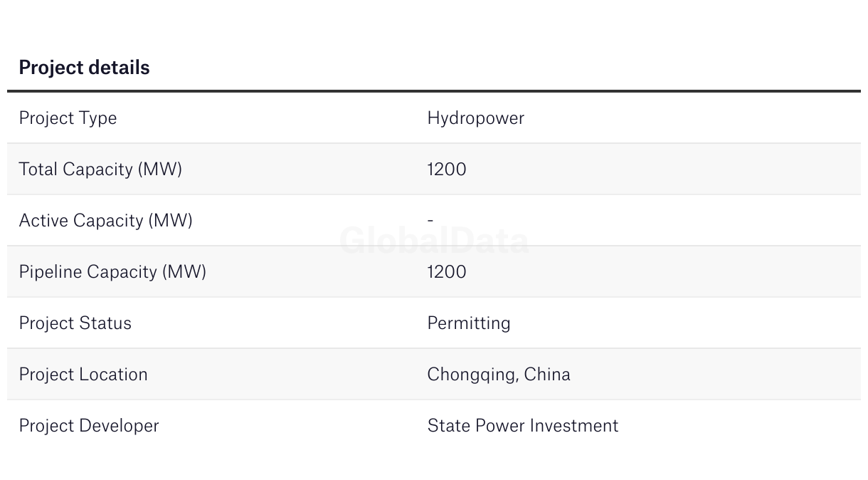Select the Active Capacity (MW) label
868x480 pixels.
(105, 221)
